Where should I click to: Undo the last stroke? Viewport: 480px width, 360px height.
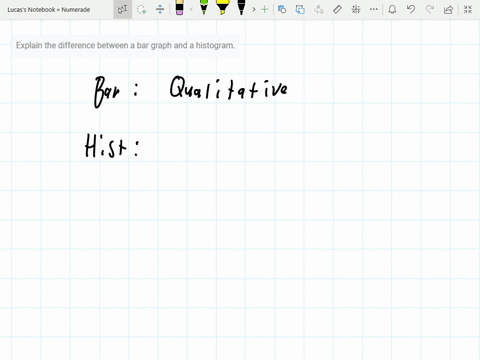pyautogui.click(x=411, y=9)
